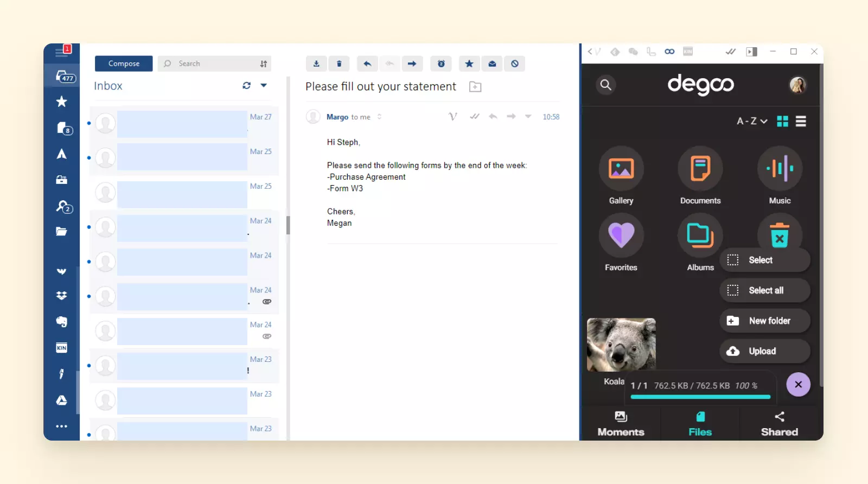Switch to the Moments tab
The image size is (868, 484).
(x=621, y=424)
